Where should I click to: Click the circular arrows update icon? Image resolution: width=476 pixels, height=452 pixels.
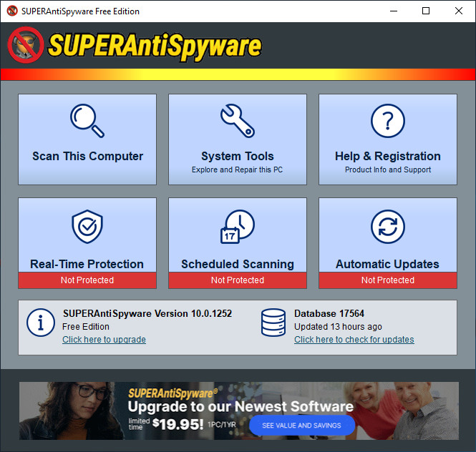(388, 226)
